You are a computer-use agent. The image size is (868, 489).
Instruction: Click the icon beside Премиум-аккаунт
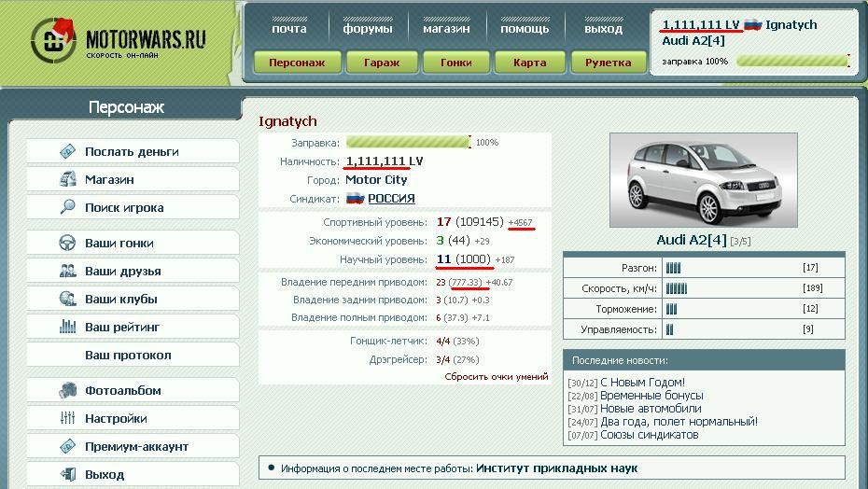[x=67, y=446]
